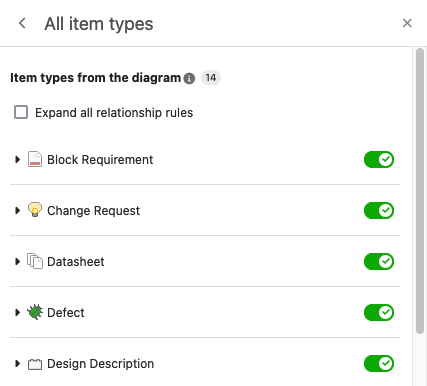Expand the Block Requirement row triangle
Image resolution: width=427 pixels, height=386 pixels.
(17, 159)
